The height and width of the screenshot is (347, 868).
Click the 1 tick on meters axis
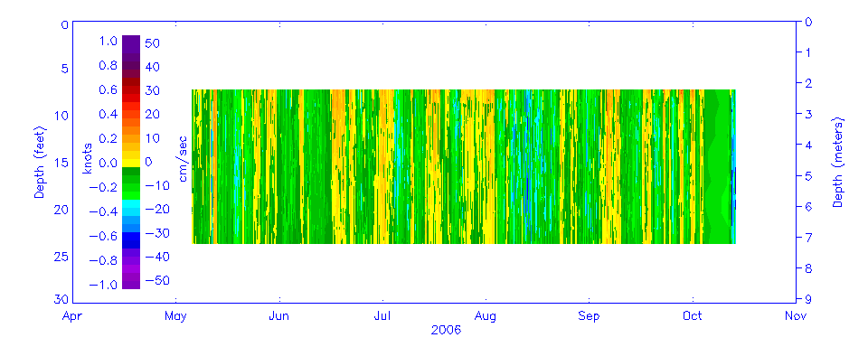(x=808, y=53)
